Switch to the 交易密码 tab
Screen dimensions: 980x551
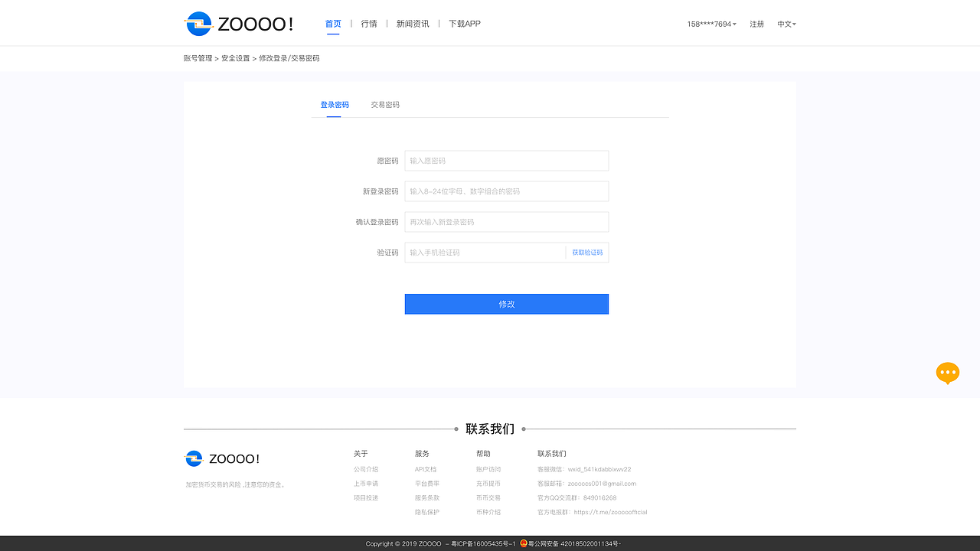tap(385, 105)
